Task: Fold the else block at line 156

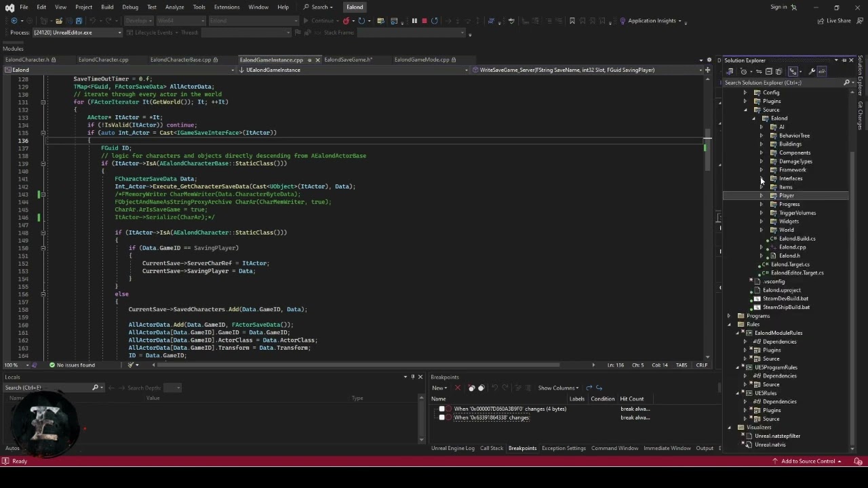Action: (x=43, y=294)
